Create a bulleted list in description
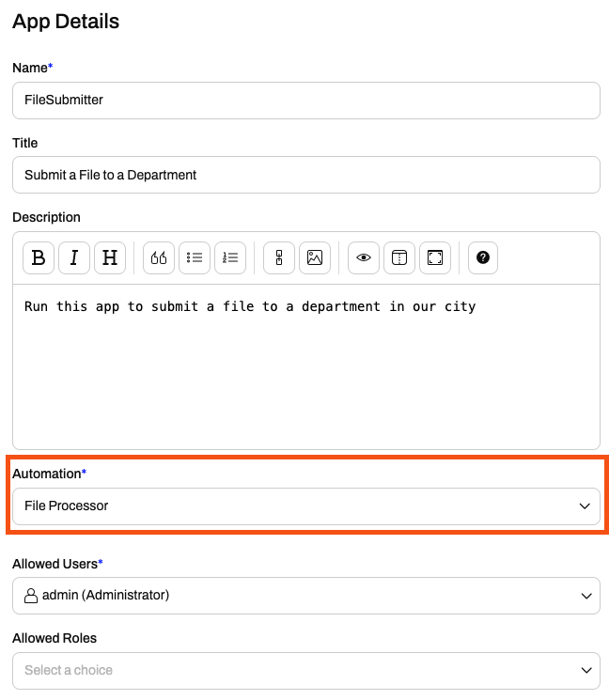The height and width of the screenshot is (700, 609). pyautogui.click(x=195, y=257)
